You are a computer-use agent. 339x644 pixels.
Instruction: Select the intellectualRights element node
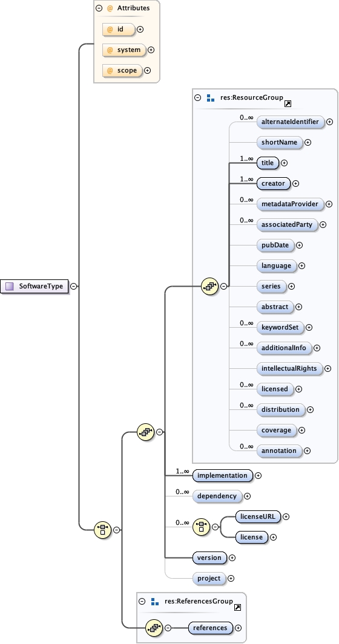tap(289, 368)
